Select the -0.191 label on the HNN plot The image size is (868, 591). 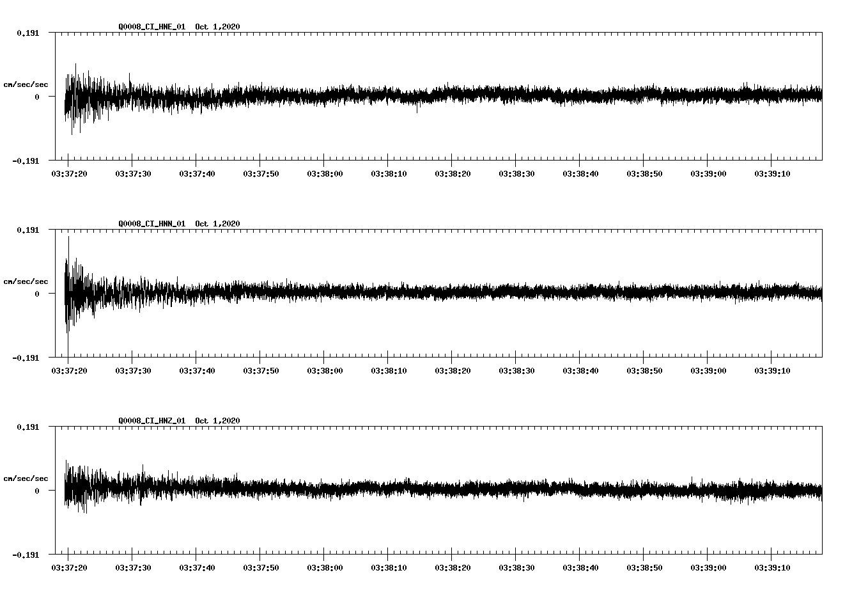pyautogui.click(x=24, y=359)
